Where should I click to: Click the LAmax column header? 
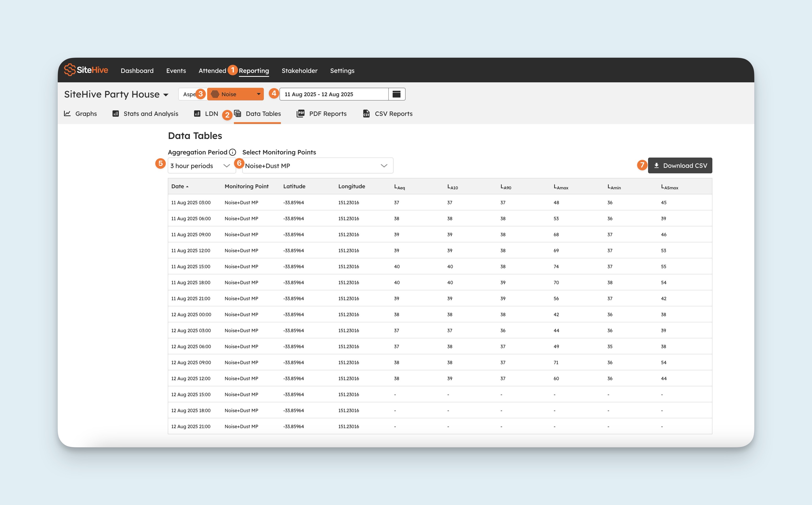[x=561, y=187]
